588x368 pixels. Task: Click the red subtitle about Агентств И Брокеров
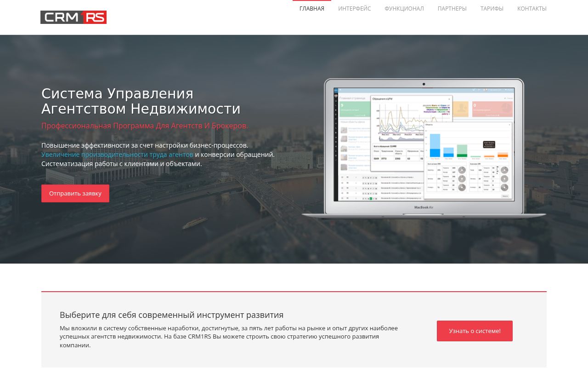pyautogui.click(x=145, y=126)
